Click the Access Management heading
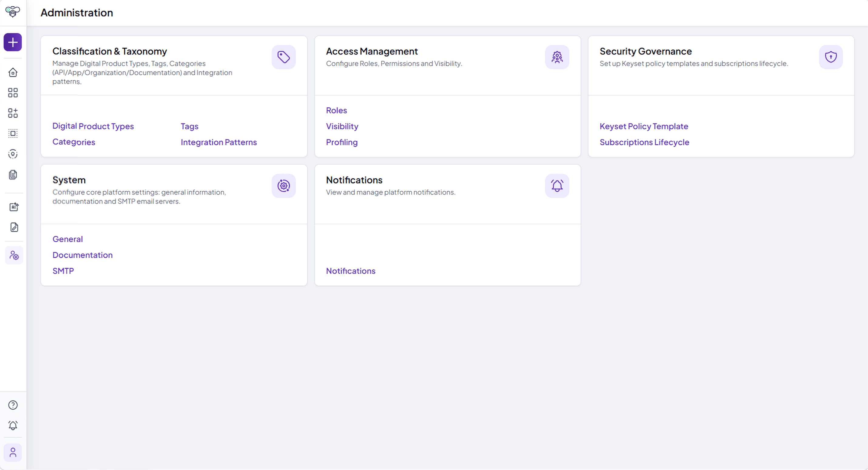 (372, 51)
